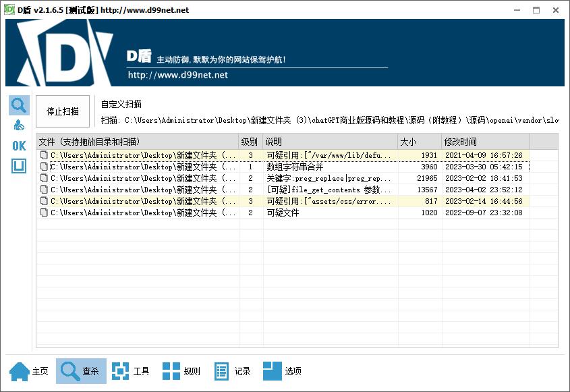Select the magnifier scan icon in left sidebar
Image resolution: width=570 pixels, height=392 pixels.
(x=19, y=105)
